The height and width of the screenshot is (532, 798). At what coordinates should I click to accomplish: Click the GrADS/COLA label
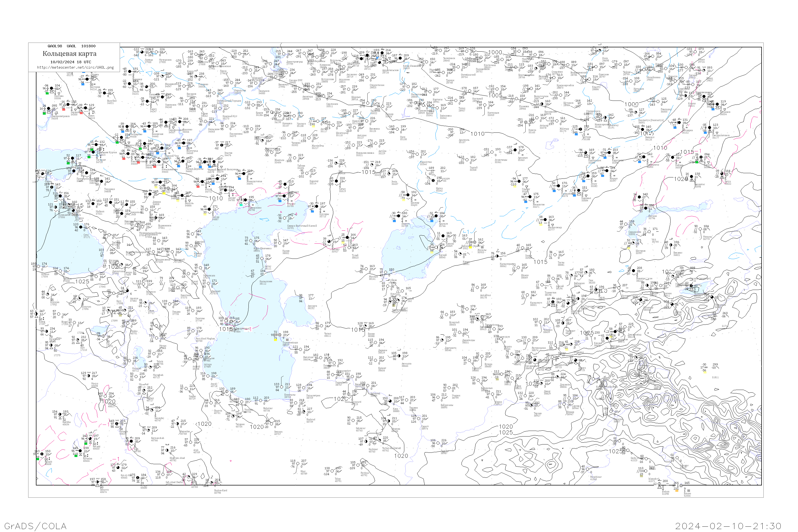coord(35,526)
